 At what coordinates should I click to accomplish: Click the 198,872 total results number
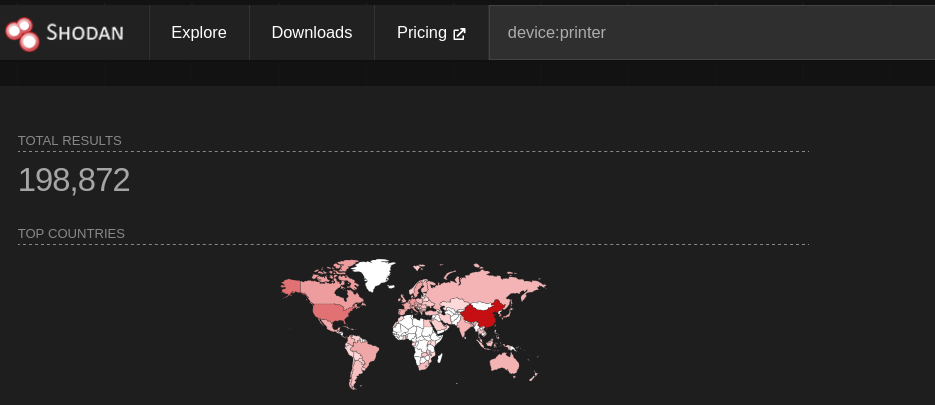tap(74, 180)
